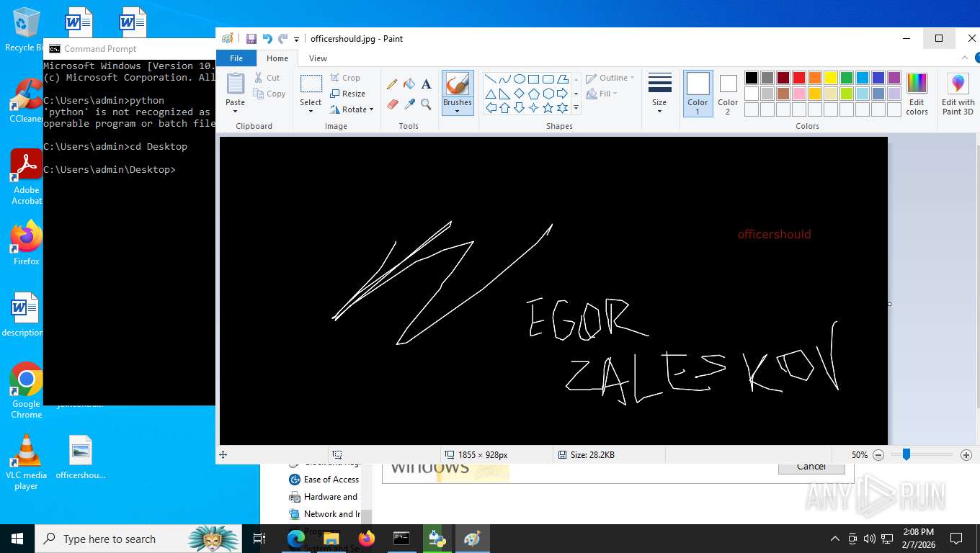Show hidden icons in the system tray
This screenshot has width=980, height=553.
[835, 539]
